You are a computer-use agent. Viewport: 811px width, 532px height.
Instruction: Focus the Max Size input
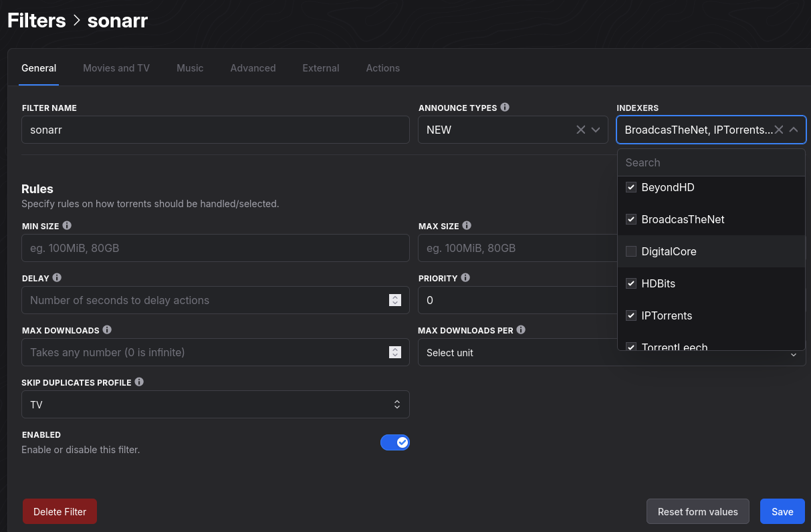[517, 248]
